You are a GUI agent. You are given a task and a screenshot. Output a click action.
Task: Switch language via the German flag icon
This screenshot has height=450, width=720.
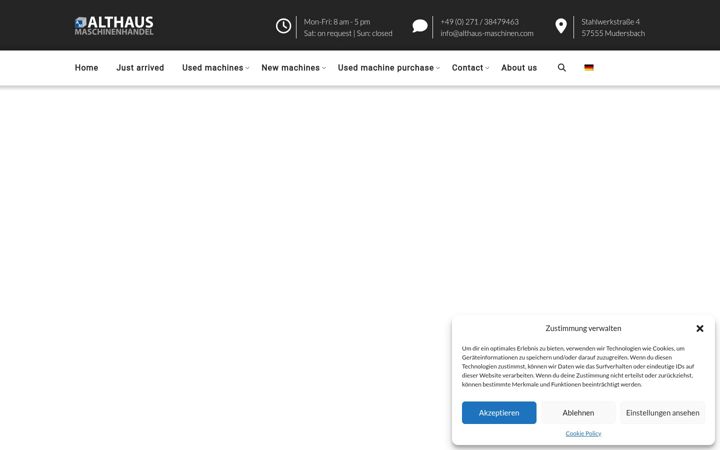[x=589, y=68]
